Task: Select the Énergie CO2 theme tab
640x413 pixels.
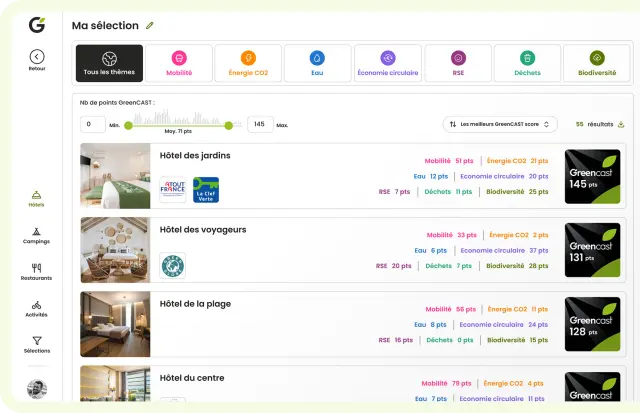Action: pyautogui.click(x=248, y=63)
